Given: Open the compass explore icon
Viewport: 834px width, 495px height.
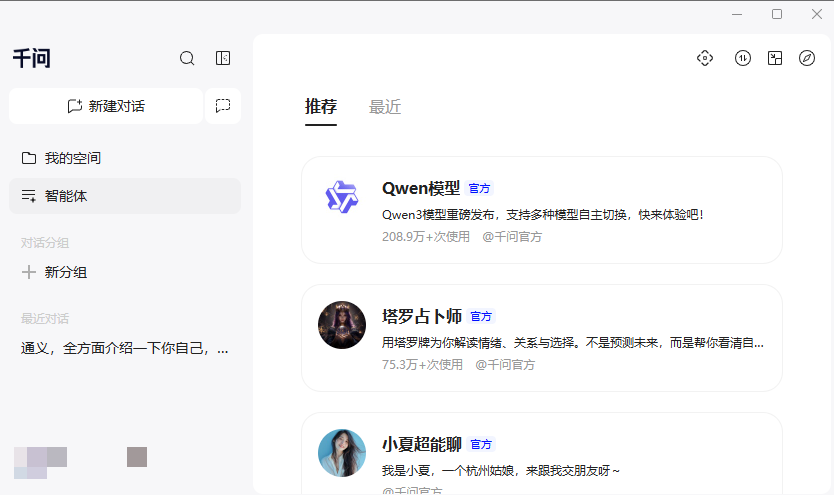Looking at the screenshot, I should tap(807, 58).
